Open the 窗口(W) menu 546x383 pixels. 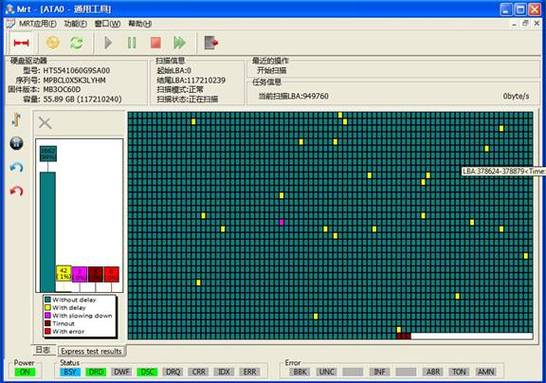(108, 24)
